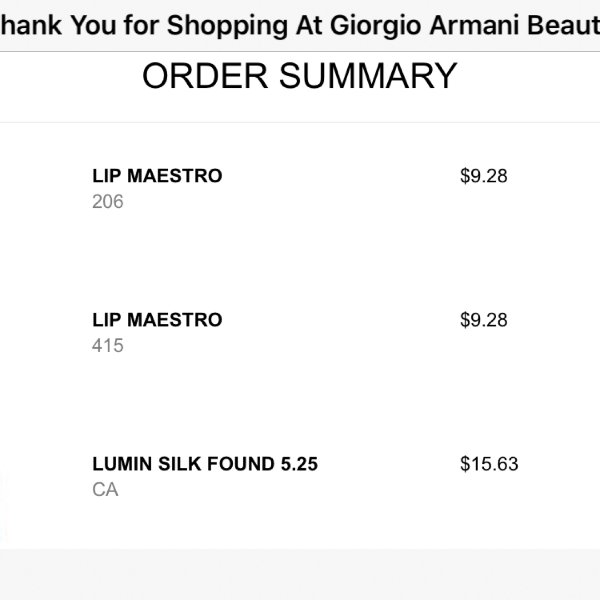
Task: Click the word LUMIN in the third item
Action: click(122, 464)
